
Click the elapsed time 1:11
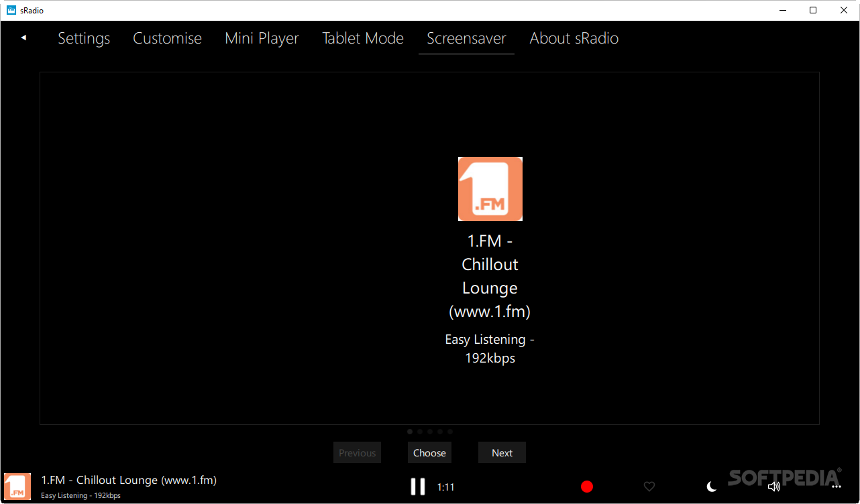pos(445,487)
